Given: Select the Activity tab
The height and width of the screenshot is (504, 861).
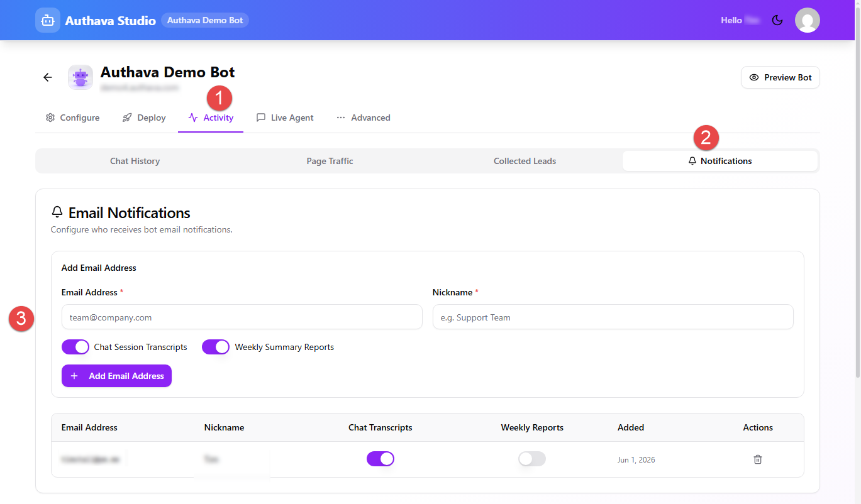Looking at the screenshot, I should 211,118.
